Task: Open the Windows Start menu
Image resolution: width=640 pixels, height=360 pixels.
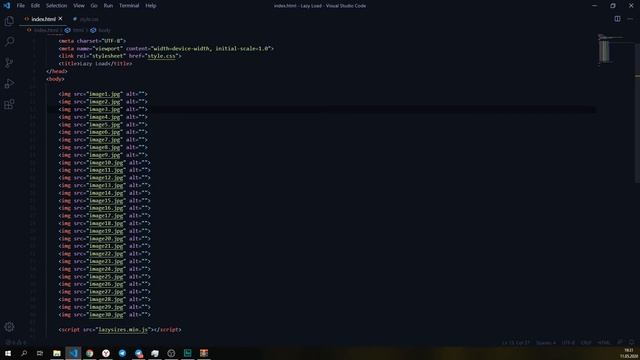Action: pyautogui.click(x=8, y=353)
